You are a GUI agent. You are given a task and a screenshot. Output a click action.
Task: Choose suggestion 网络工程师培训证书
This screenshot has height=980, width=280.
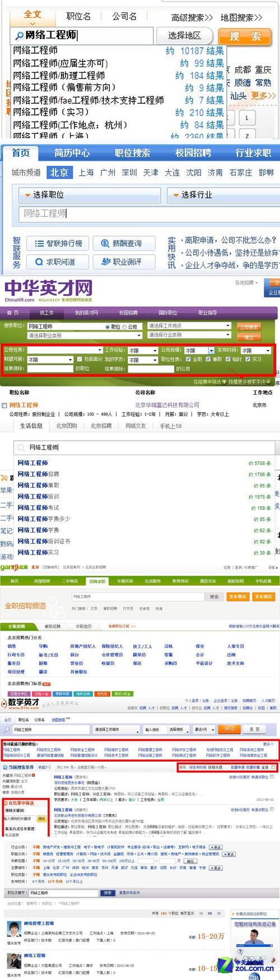(x=44, y=542)
